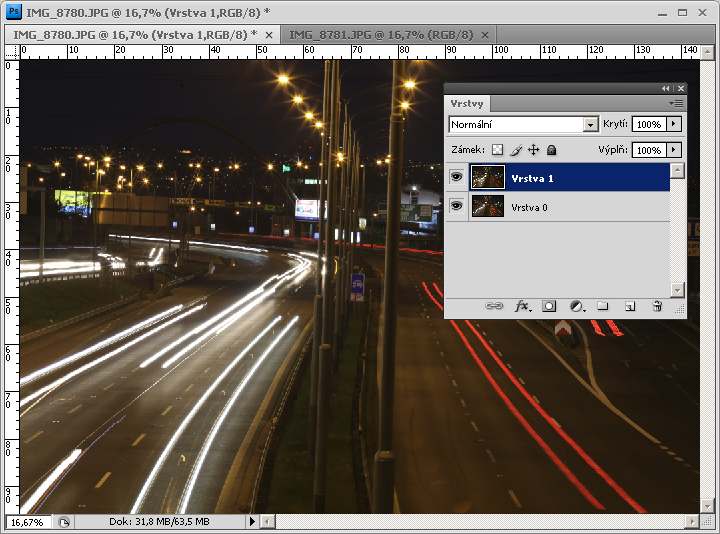The width and height of the screenshot is (720, 534).
Task: Create a new adjustment layer
Action: coord(576,306)
